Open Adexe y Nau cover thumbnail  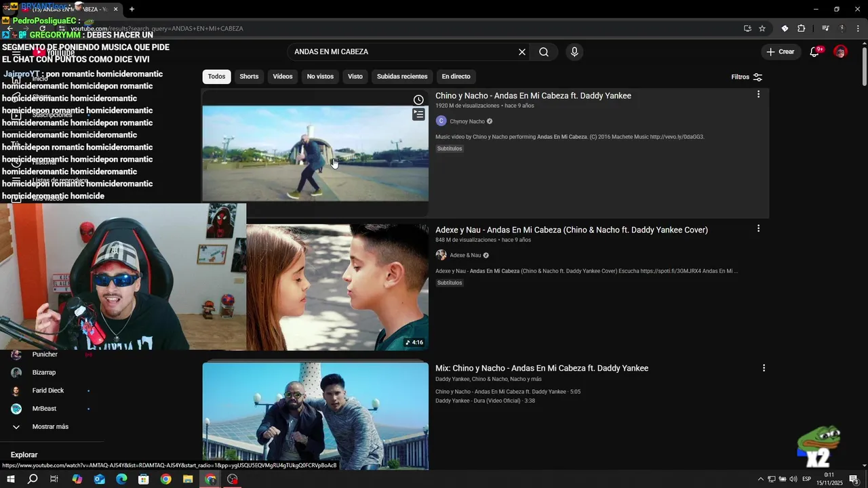(x=337, y=287)
